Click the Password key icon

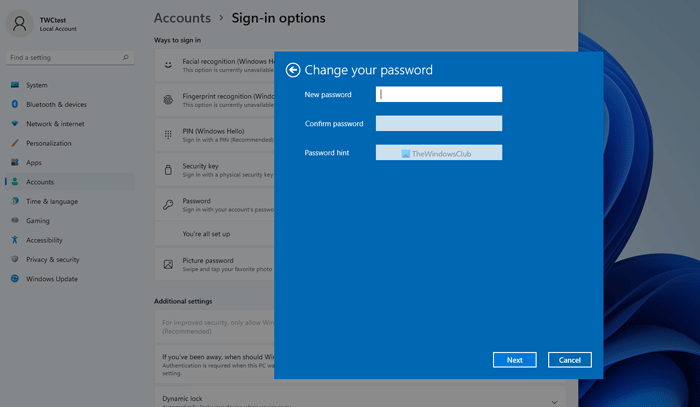point(168,204)
